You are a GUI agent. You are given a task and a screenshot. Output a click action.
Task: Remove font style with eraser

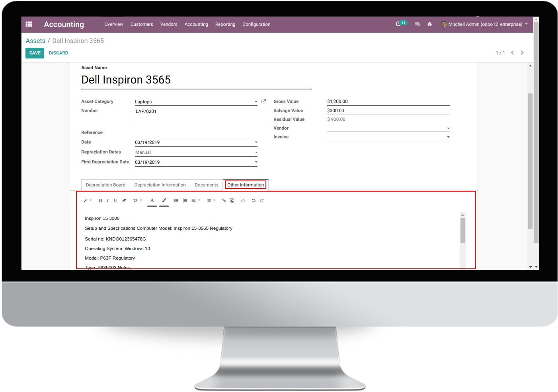coord(124,201)
